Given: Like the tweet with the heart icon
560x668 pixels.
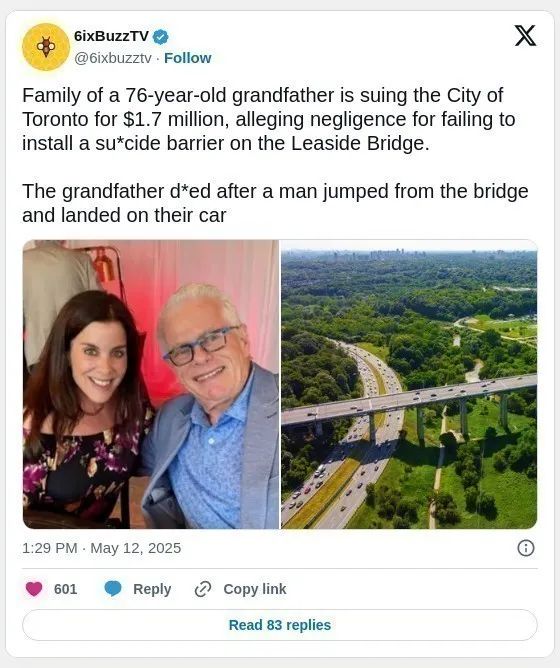Looking at the screenshot, I should click(34, 589).
